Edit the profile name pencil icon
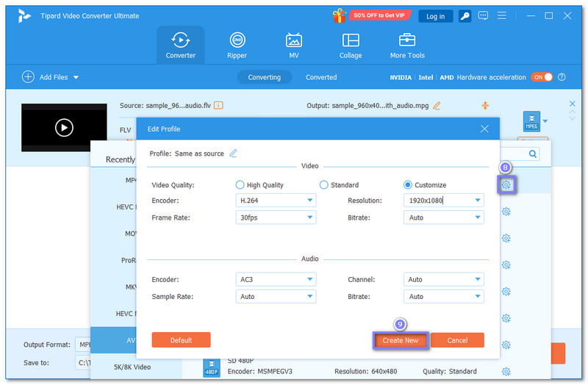This screenshot has width=588, height=385. (x=233, y=154)
